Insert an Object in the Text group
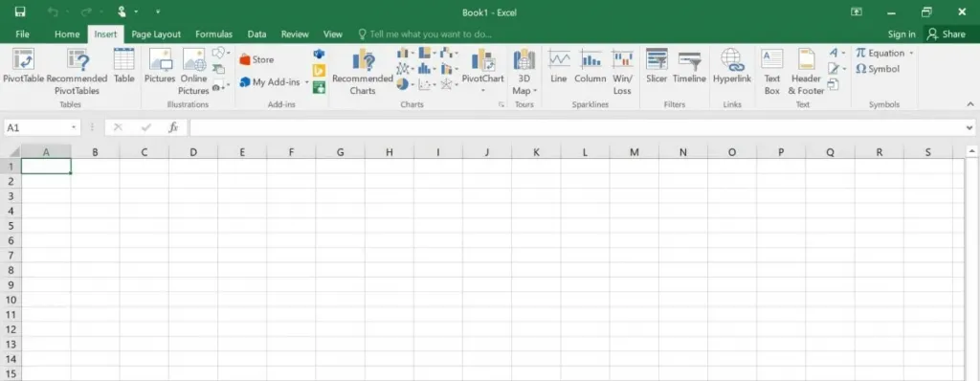This screenshot has width=980, height=381. pyautogui.click(x=833, y=84)
